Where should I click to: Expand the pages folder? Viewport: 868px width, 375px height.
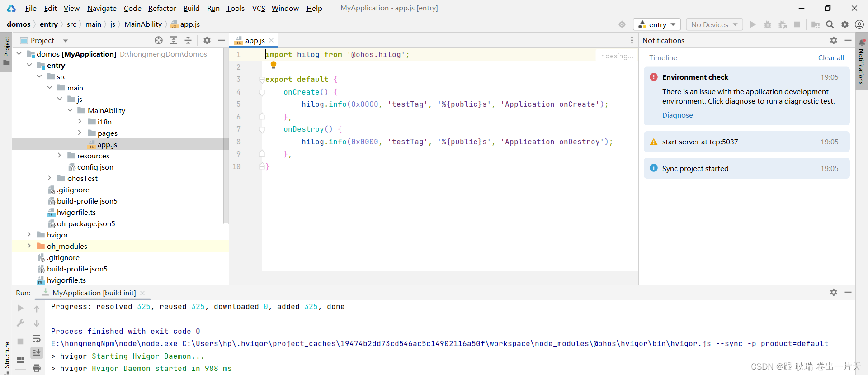[x=80, y=133]
